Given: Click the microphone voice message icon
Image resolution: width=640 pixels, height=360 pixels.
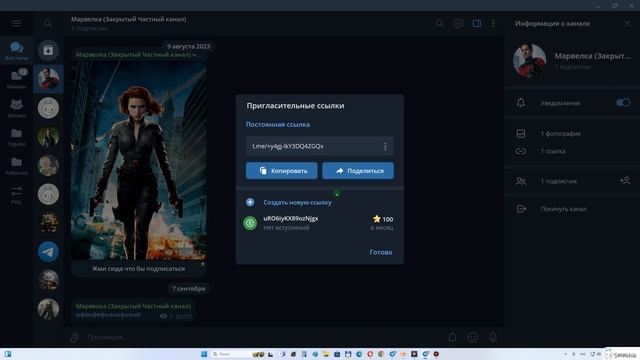Looking at the screenshot, I should tap(493, 337).
